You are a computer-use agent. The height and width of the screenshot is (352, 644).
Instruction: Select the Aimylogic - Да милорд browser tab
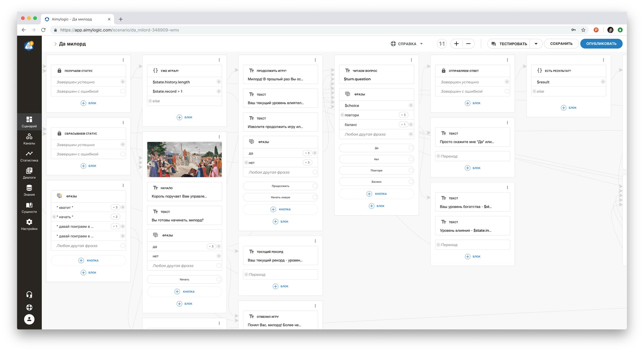coord(78,19)
